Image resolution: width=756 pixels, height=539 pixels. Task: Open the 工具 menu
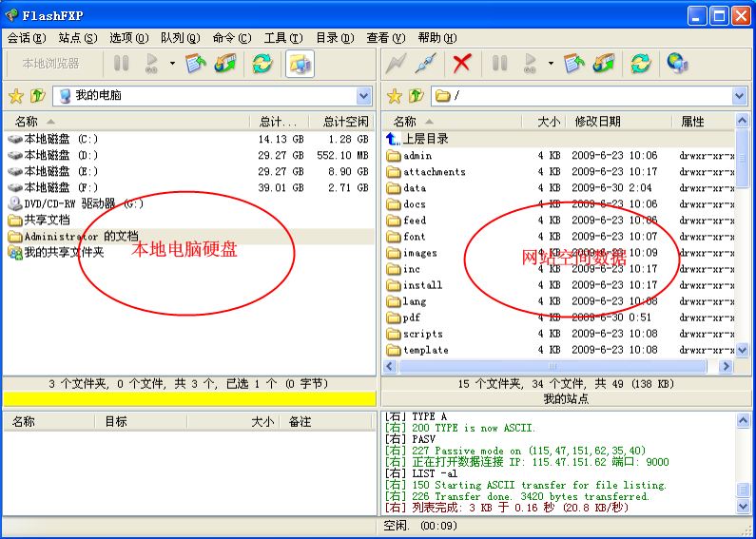(282, 38)
